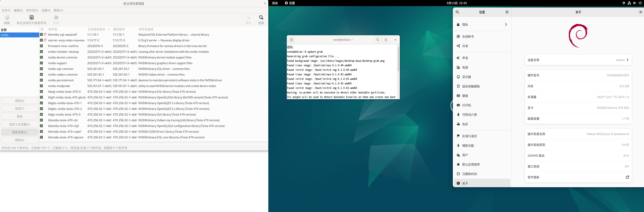
Task: Click the Settings search icon
Action: (457, 12)
